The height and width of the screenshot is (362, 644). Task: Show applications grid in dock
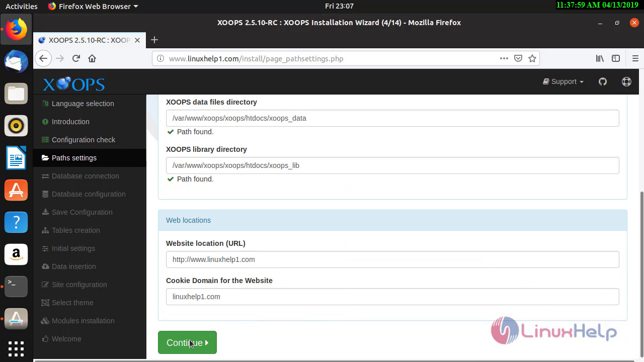click(x=16, y=348)
